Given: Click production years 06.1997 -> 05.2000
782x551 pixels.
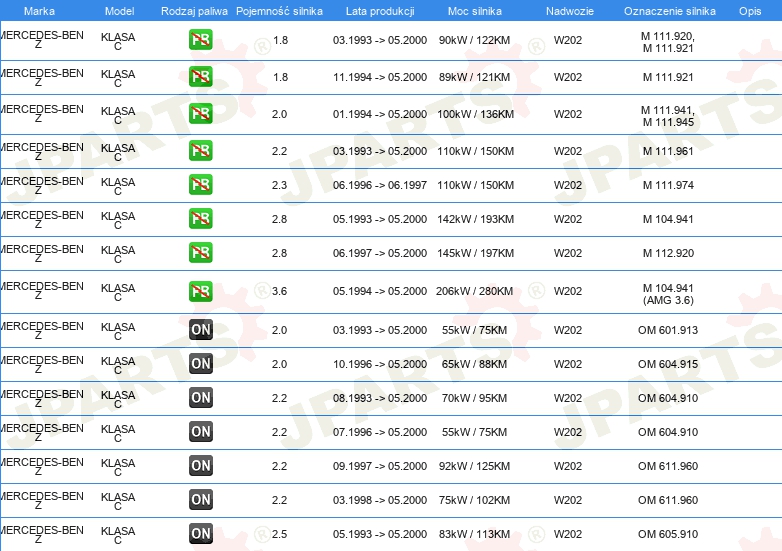Looking at the screenshot, I should [x=380, y=253].
